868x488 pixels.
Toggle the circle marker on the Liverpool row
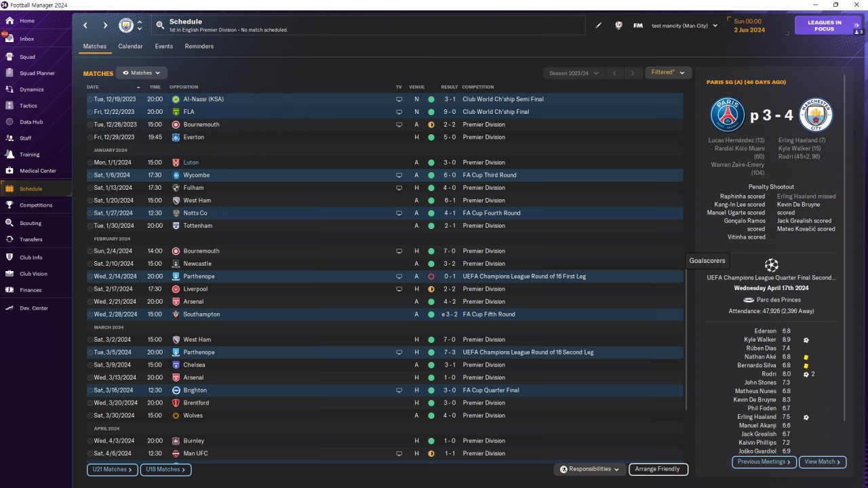click(90, 289)
